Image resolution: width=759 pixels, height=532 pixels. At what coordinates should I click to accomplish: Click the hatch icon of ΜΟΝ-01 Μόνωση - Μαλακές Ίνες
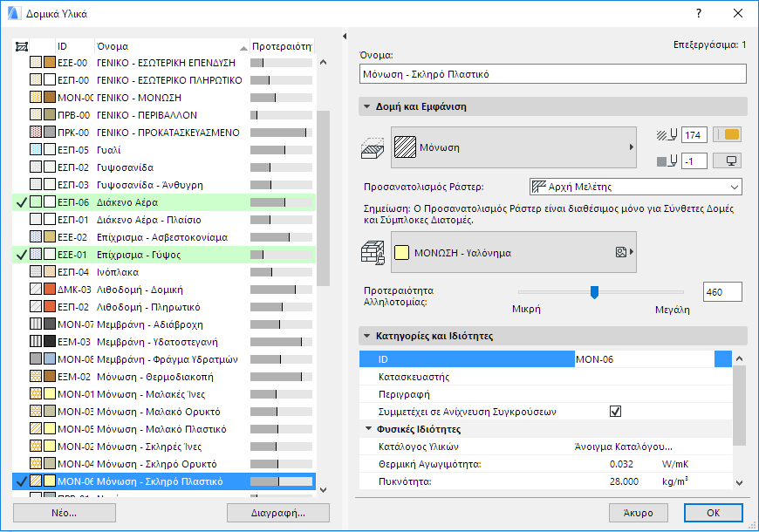tap(36, 394)
